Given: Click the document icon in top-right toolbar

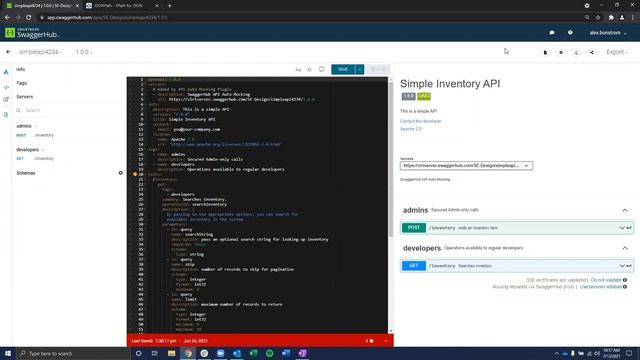Looking at the screenshot, I should pos(545,52).
